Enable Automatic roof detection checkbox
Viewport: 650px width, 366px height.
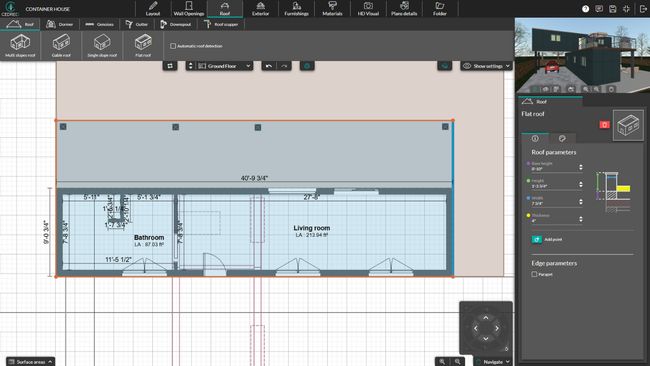173,46
